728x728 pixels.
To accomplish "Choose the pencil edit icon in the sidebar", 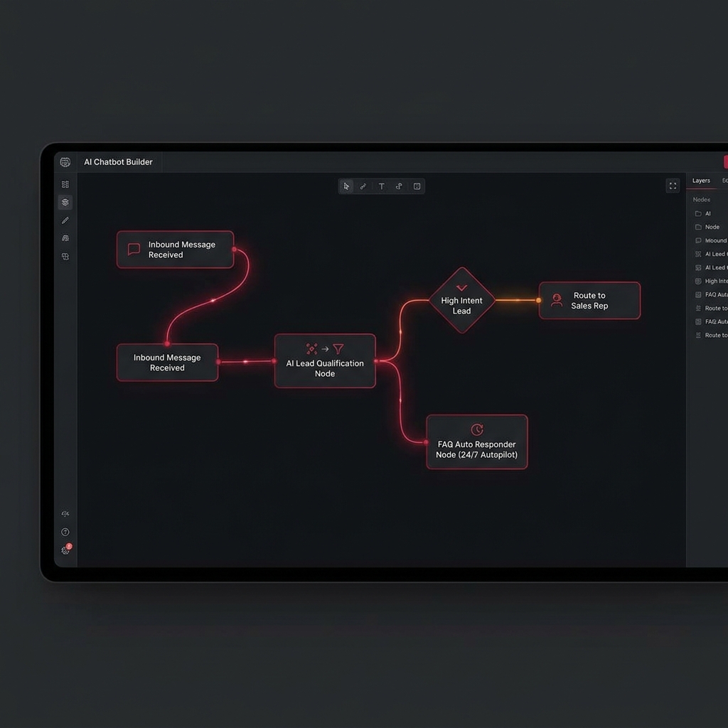I will click(65, 220).
